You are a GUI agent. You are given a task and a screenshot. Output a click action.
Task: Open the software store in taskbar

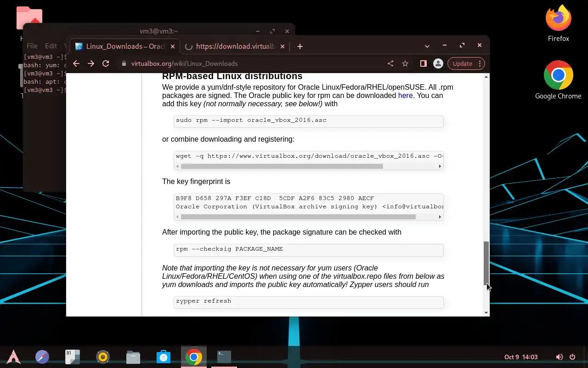pos(164,356)
